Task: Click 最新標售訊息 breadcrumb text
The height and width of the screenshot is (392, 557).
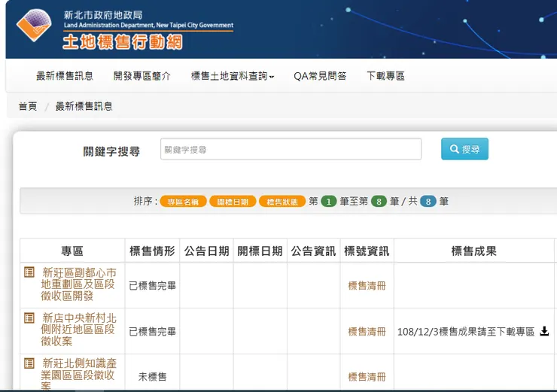Action: (84, 106)
